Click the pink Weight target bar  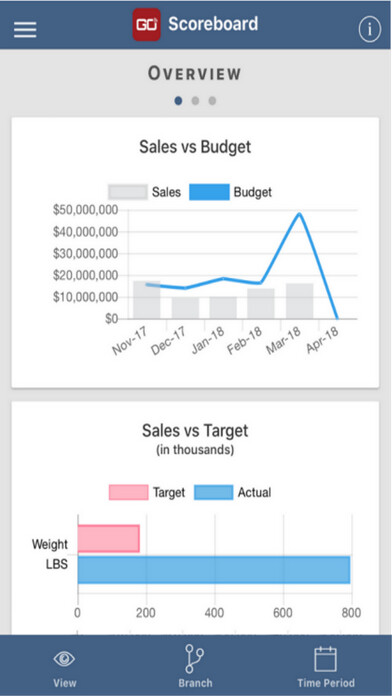click(x=109, y=539)
